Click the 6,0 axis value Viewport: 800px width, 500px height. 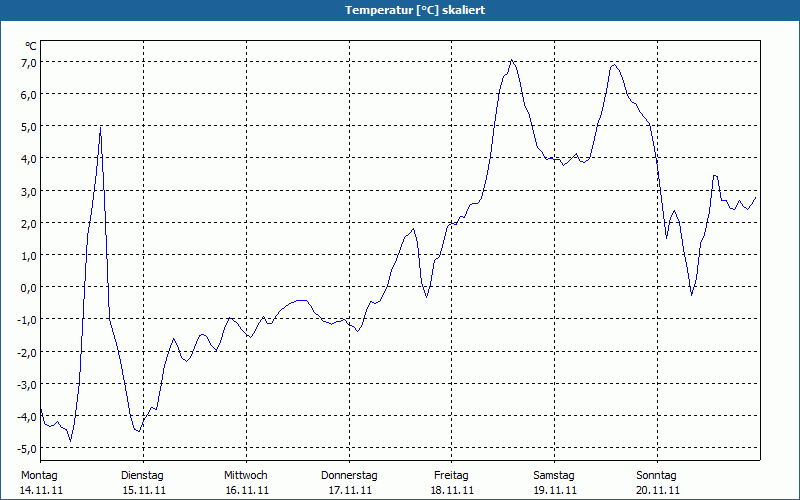pos(29,95)
